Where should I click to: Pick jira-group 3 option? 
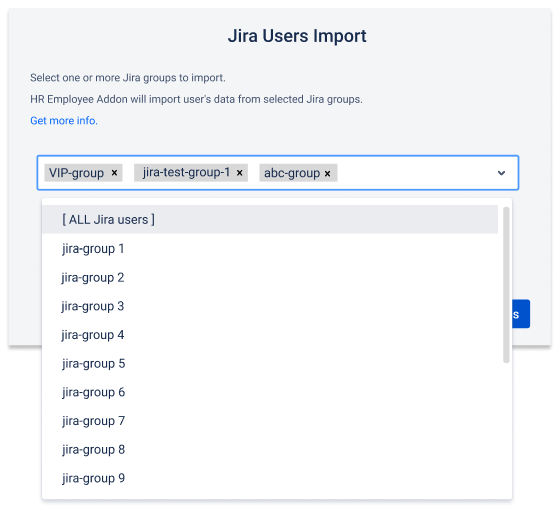point(270,306)
